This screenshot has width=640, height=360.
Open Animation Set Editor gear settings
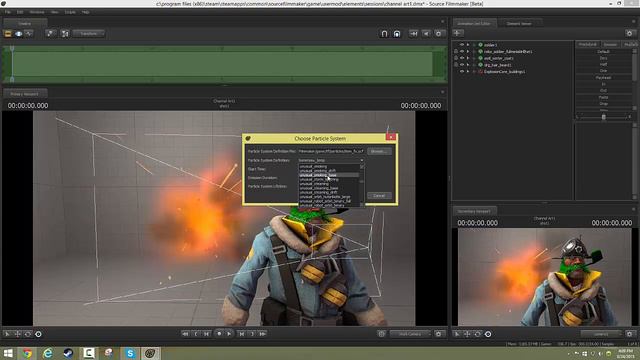629,33
